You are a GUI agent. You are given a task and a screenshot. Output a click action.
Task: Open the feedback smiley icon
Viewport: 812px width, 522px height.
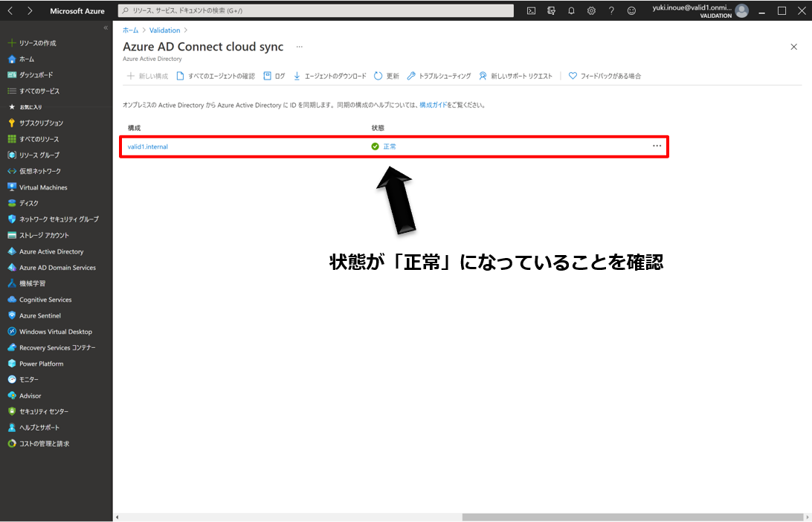pos(631,10)
